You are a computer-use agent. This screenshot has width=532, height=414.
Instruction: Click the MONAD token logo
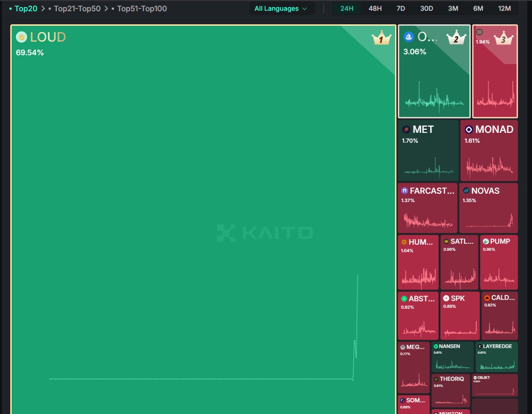[x=469, y=130]
